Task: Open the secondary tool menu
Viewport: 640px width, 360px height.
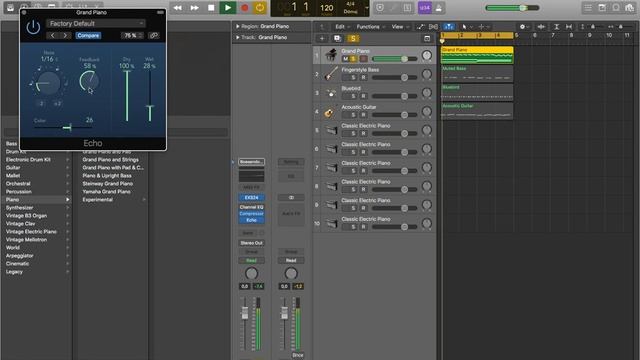Action: click(483, 27)
